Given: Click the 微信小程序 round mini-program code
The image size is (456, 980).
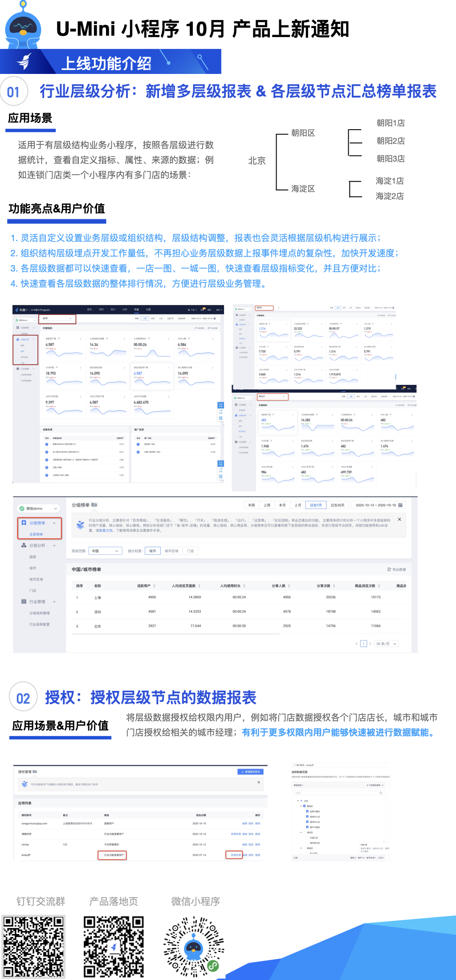Looking at the screenshot, I should [194, 947].
